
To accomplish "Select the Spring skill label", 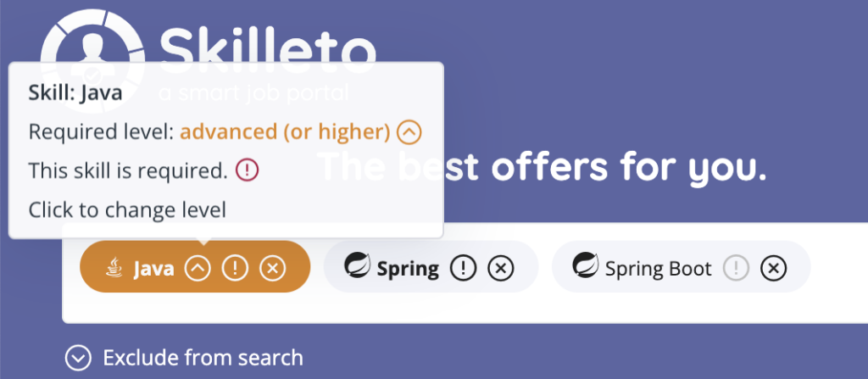I will [x=408, y=269].
